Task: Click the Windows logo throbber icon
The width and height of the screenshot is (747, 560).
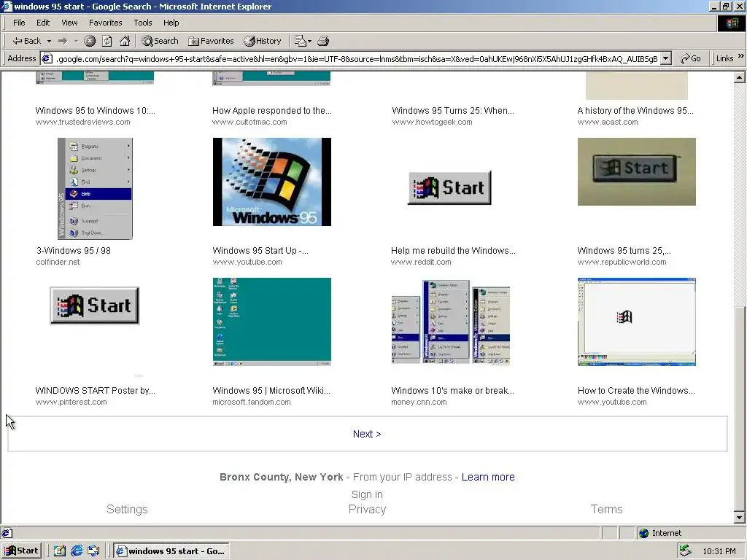Action: coord(731,23)
